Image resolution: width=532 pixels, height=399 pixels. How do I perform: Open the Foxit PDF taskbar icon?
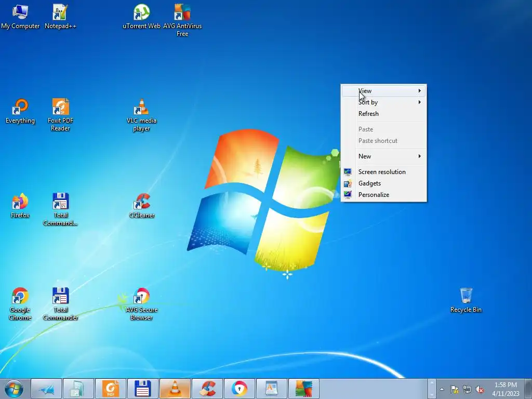tap(111, 389)
